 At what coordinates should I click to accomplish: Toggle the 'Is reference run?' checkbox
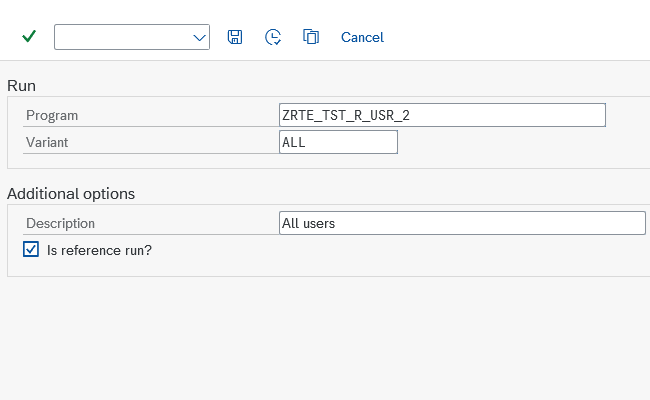pos(31,249)
